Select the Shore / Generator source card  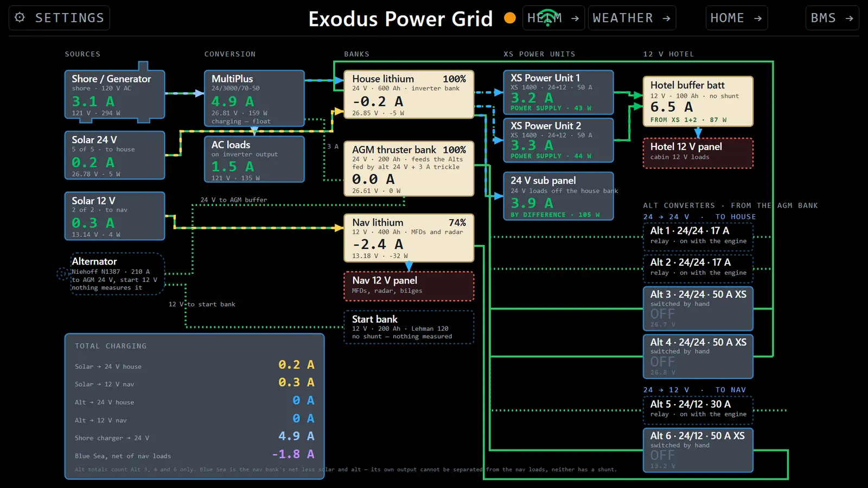(114, 94)
